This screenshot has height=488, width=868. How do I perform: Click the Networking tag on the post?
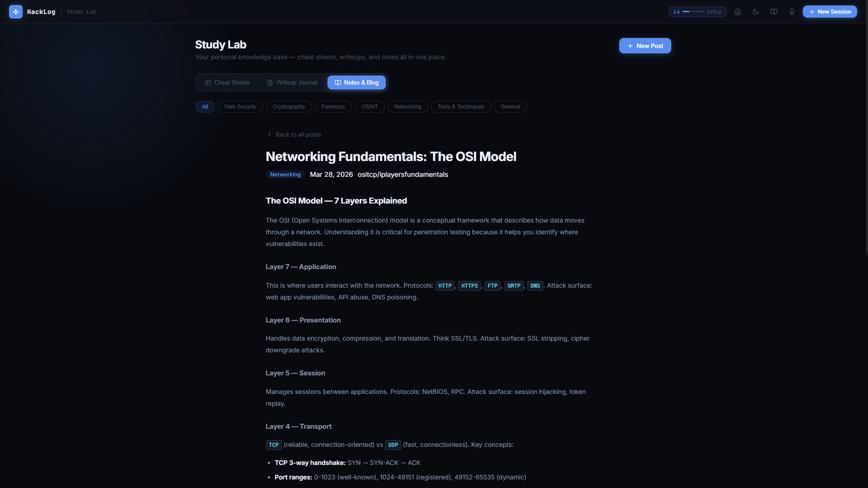click(285, 175)
